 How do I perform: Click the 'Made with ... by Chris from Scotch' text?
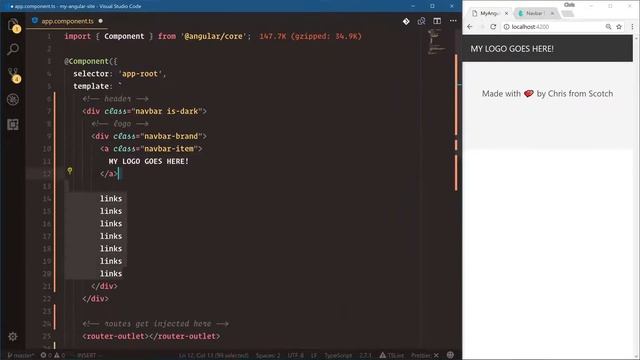point(547,93)
